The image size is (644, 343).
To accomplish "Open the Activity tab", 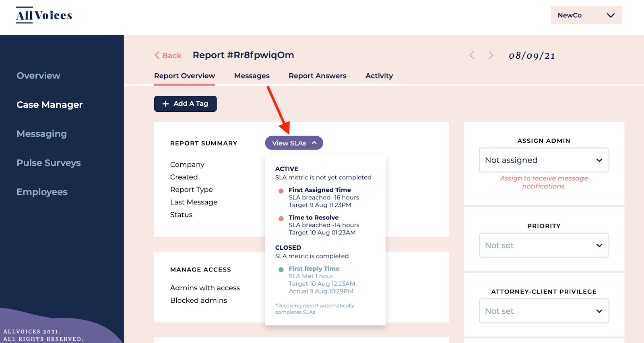I will click(379, 76).
